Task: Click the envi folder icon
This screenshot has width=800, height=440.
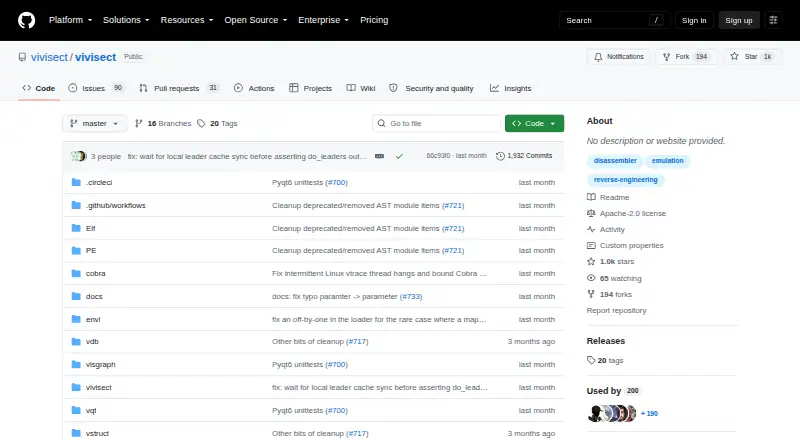Action: point(76,319)
